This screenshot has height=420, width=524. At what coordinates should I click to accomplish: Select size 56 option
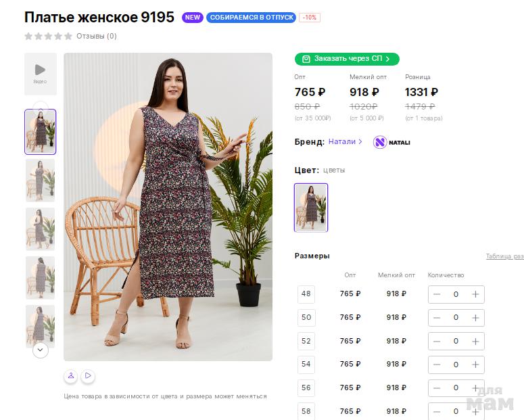[x=306, y=388]
